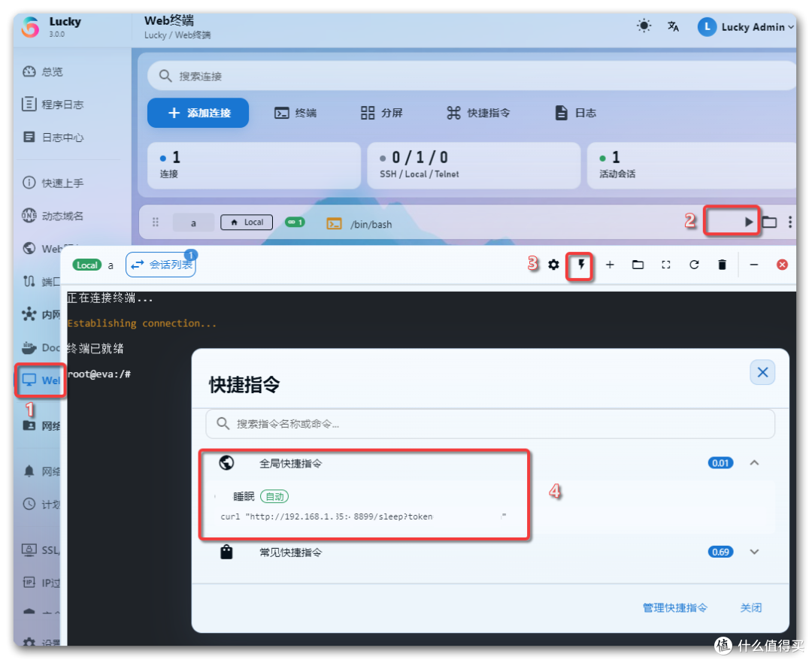Click the /bin/bash connection label
The height and width of the screenshot is (663, 812).
tap(371, 224)
